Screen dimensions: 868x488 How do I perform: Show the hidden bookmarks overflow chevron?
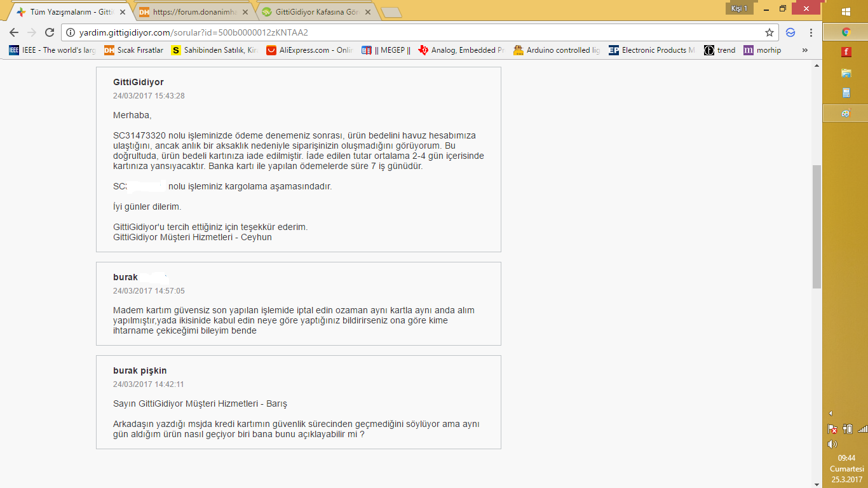(805, 50)
